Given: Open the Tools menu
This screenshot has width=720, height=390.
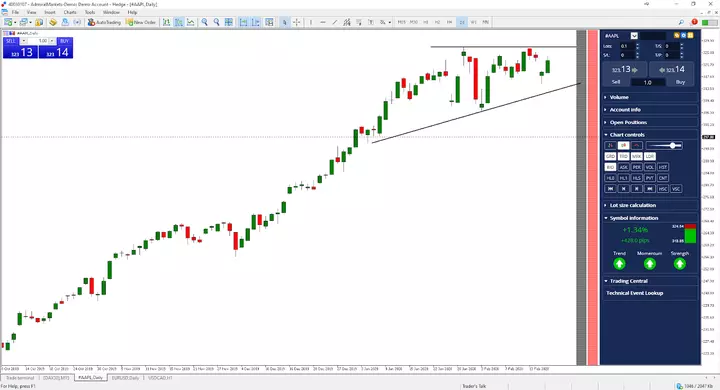Looking at the screenshot, I should pyautogui.click(x=90, y=12).
